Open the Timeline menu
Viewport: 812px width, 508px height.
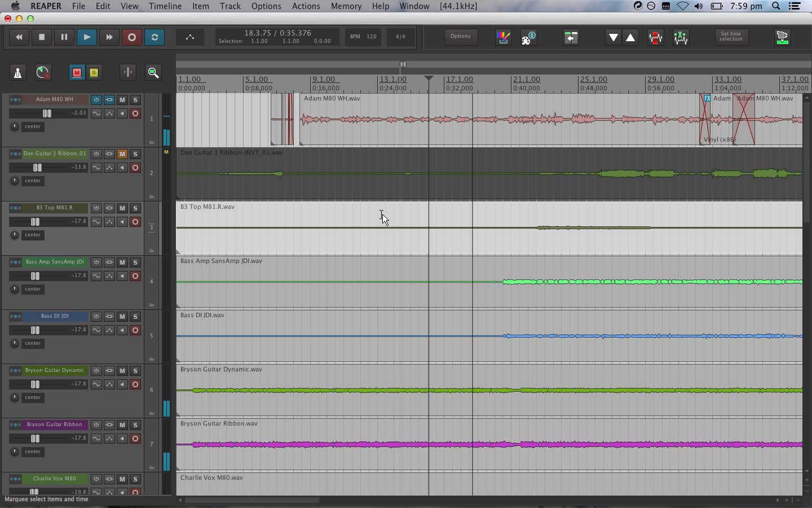(165, 6)
